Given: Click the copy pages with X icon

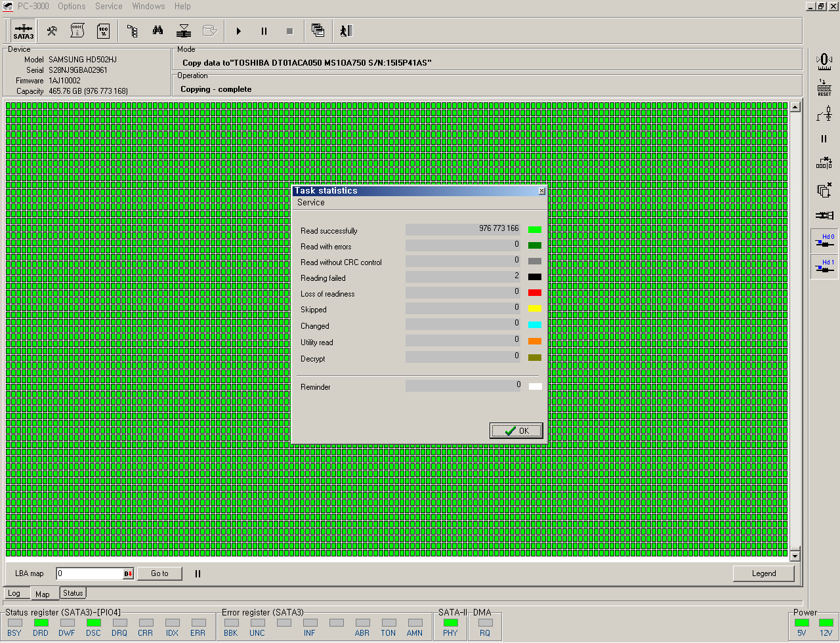Looking at the screenshot, I should [824, 190].
